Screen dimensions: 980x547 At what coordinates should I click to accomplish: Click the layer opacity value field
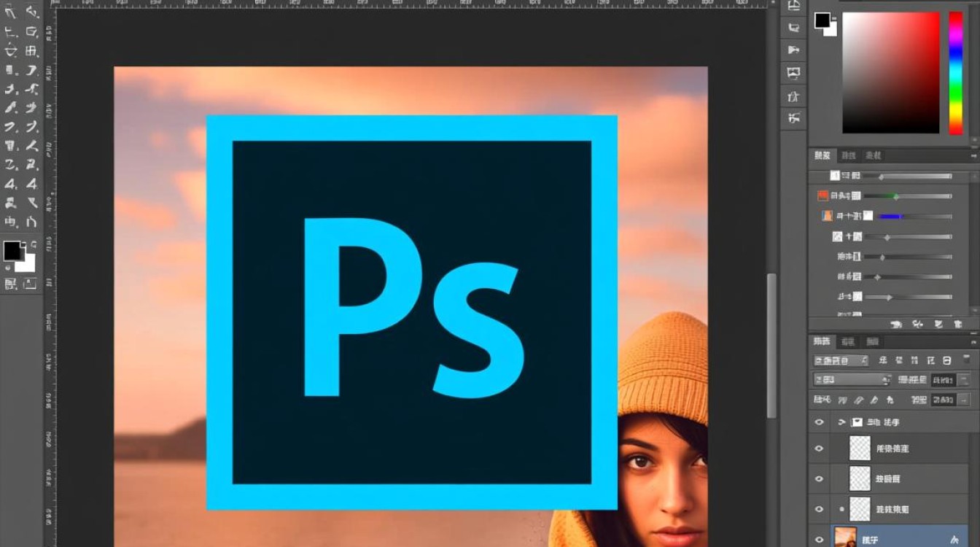[x=943, y=380]
